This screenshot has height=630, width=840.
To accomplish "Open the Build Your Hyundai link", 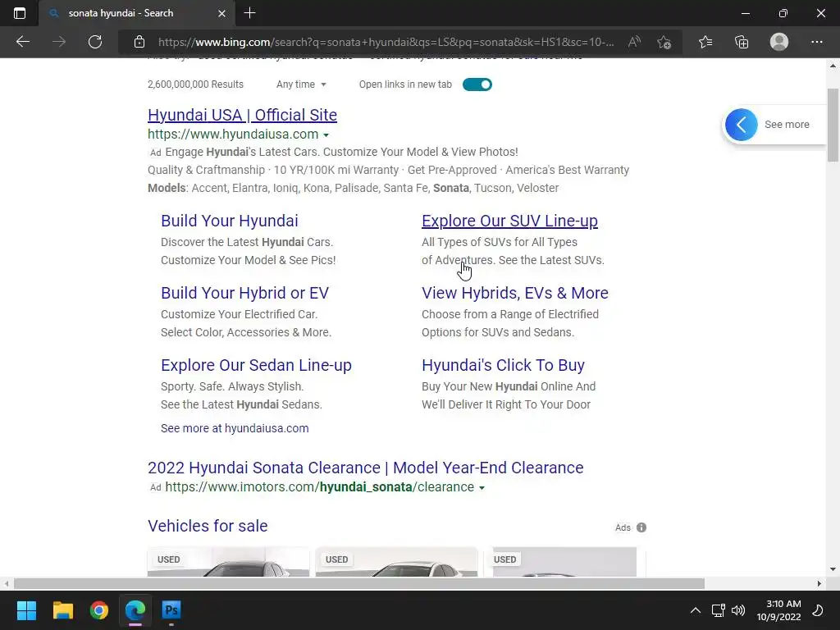I will tap(230, 221).
